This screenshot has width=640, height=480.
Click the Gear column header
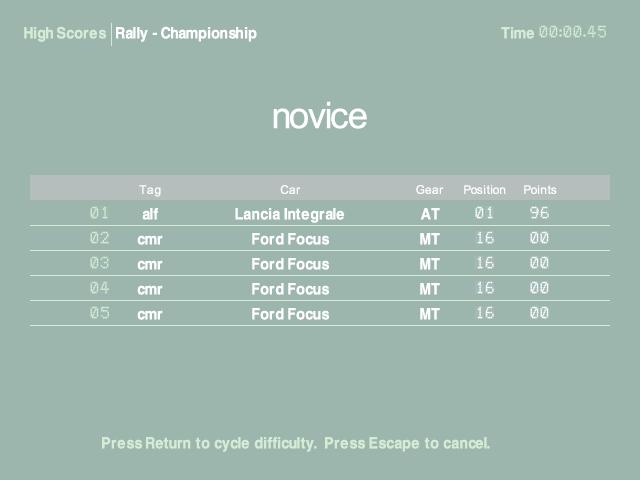pyautogui.click(x=429, y=189)
